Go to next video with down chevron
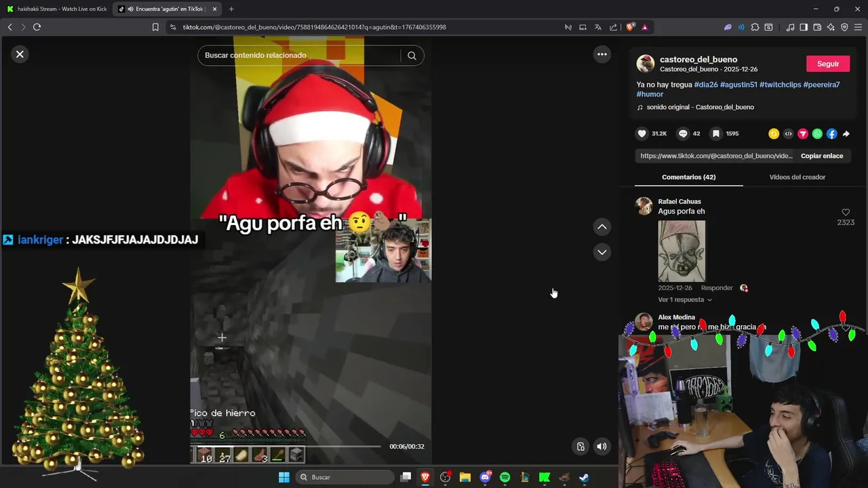 coord(601,252)
